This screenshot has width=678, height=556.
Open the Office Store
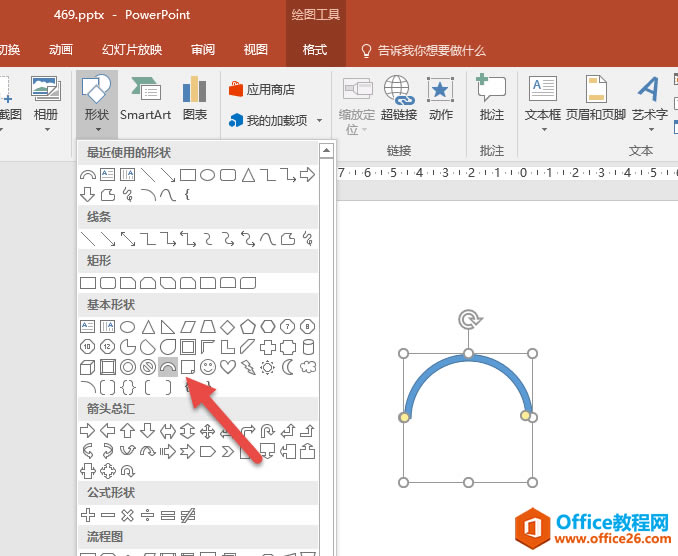pos(262,89)
